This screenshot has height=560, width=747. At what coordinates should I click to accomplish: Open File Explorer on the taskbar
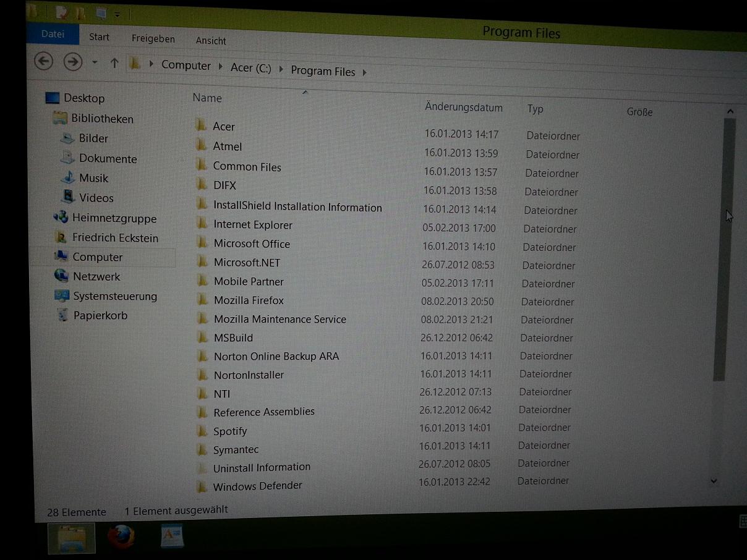click(x=72, y=538)
